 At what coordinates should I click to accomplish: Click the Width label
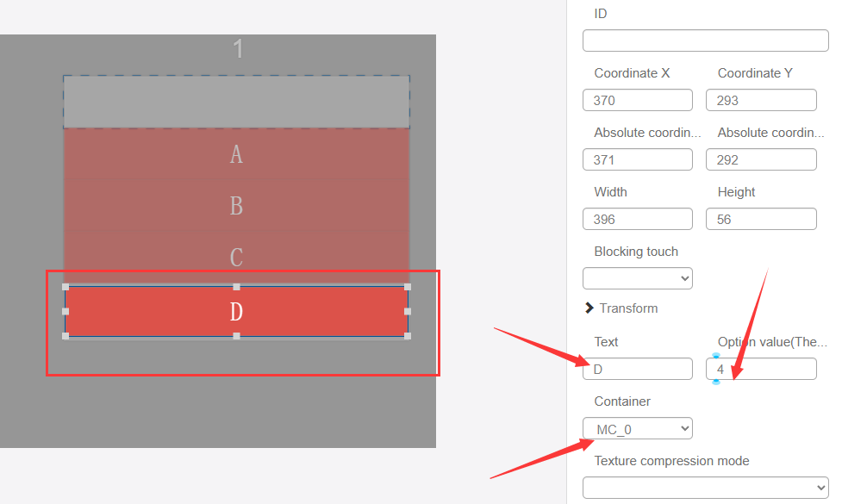tap(610, 192)
